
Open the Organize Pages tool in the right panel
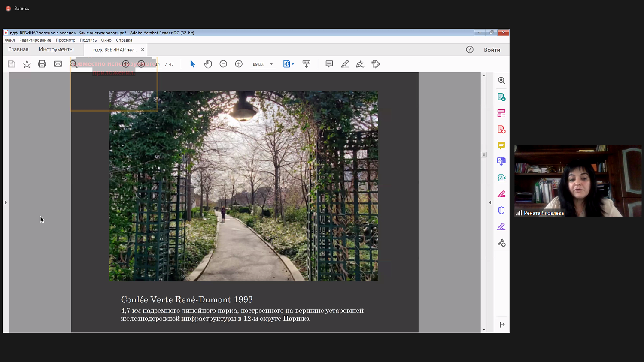[x=501, y=113]
